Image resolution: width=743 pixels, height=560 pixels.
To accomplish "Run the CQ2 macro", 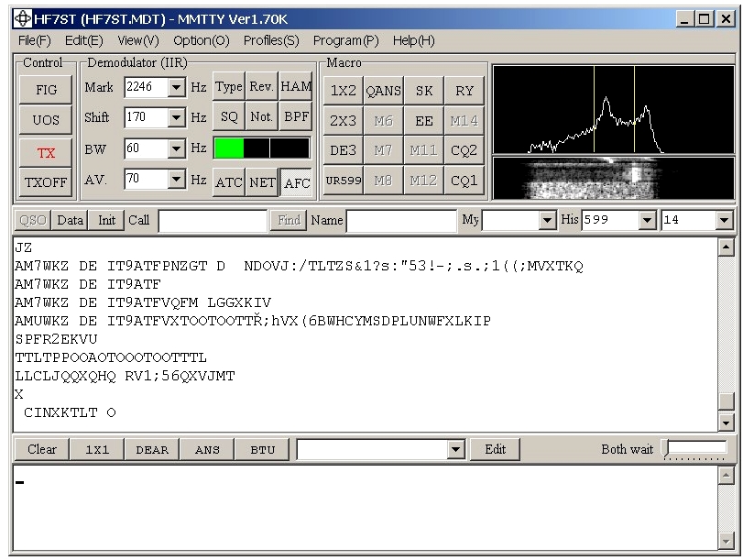I will [x=464, y=150].
